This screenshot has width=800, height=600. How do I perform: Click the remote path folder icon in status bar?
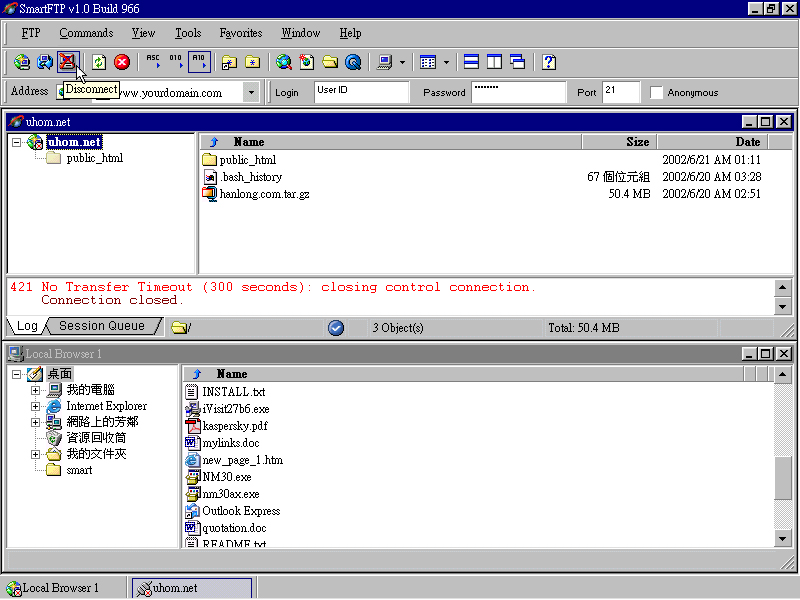click(x=179, y=328)
